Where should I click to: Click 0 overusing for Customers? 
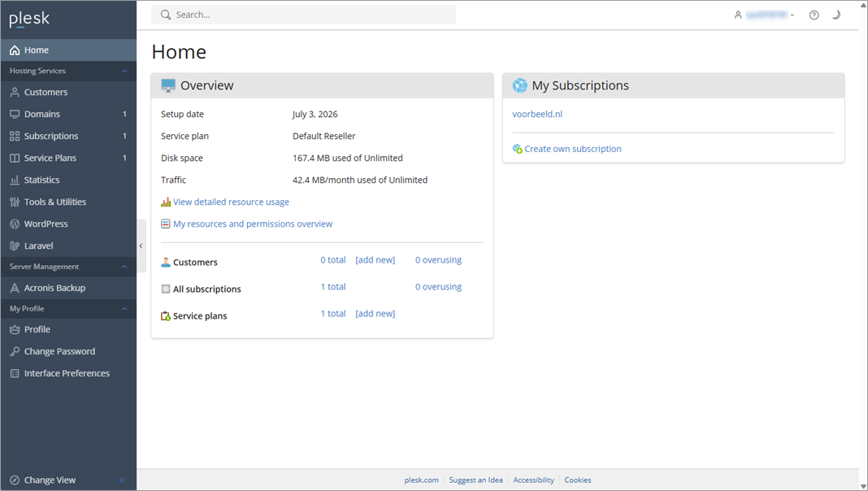438,259
